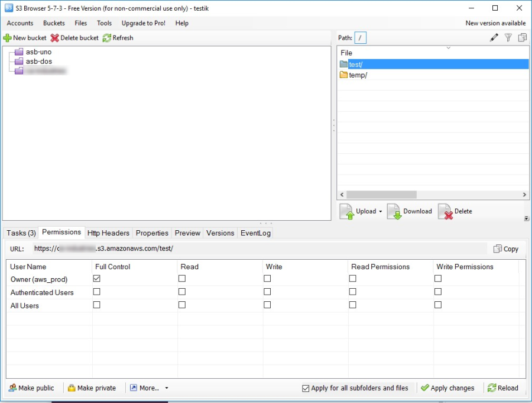Click the pencil edit path icon

(x=494, y=37)
